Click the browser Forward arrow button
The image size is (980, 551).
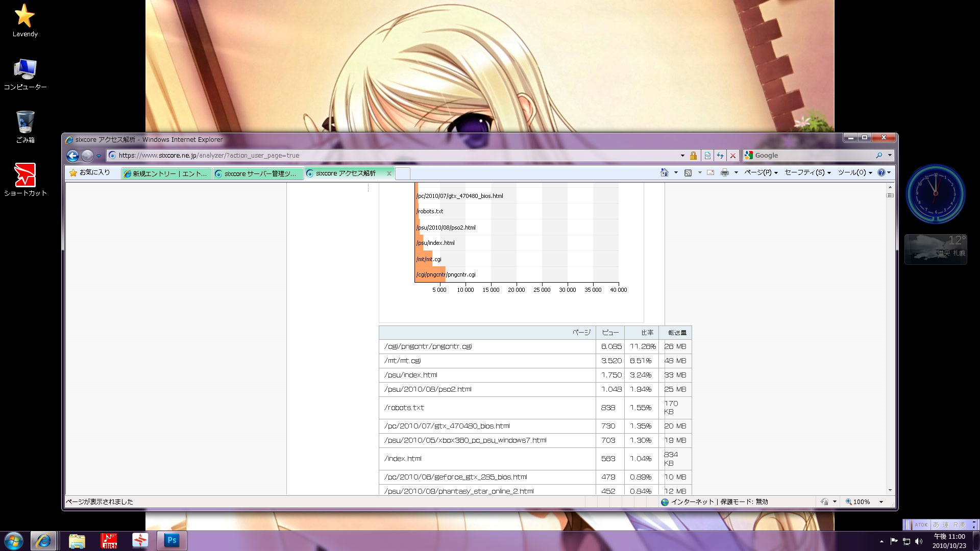[87, 156]
